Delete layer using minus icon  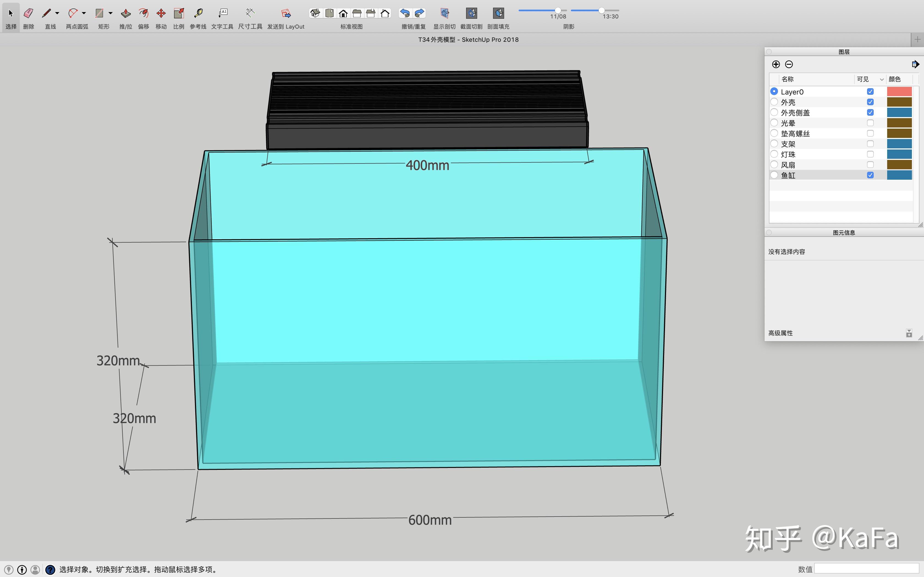coord(789,64)
